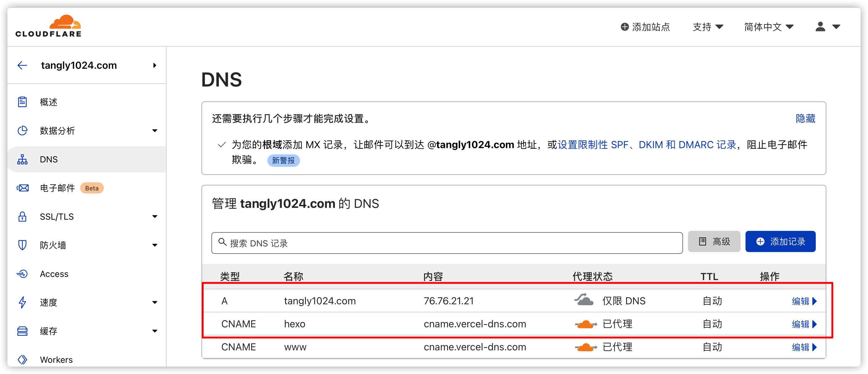Click the 高级 button

714,241
